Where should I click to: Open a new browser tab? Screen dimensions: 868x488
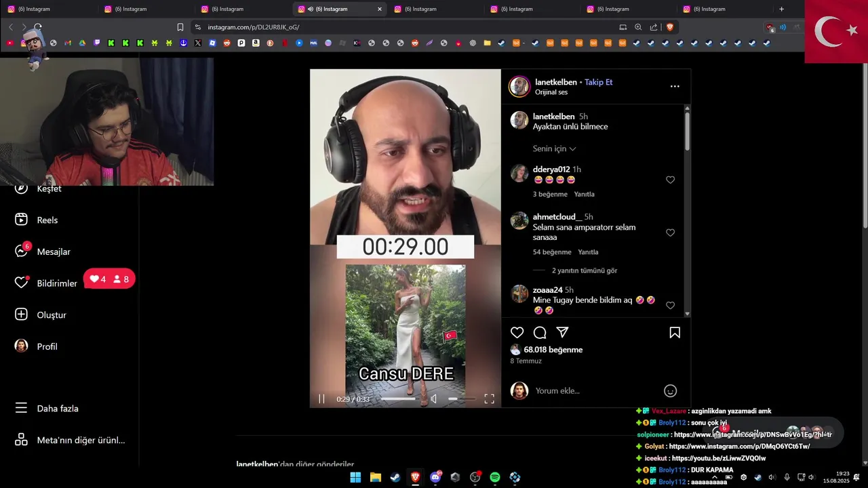coord(781,9)
